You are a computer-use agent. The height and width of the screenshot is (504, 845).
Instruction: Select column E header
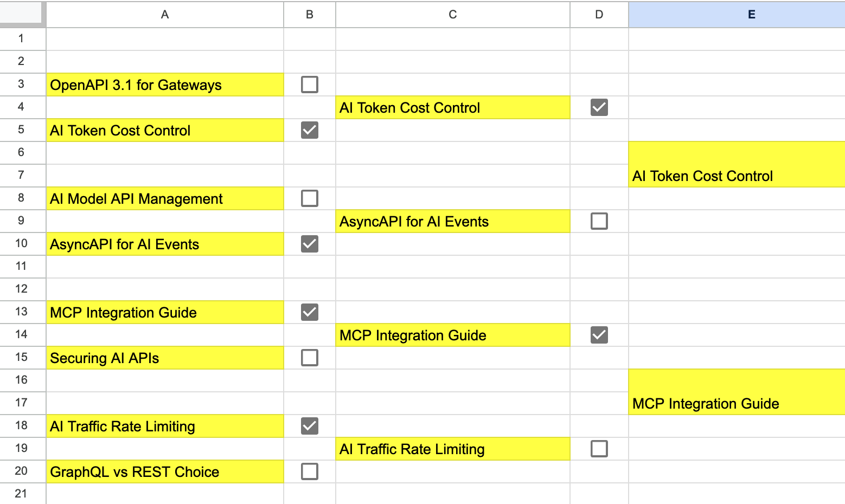[737, 15]
